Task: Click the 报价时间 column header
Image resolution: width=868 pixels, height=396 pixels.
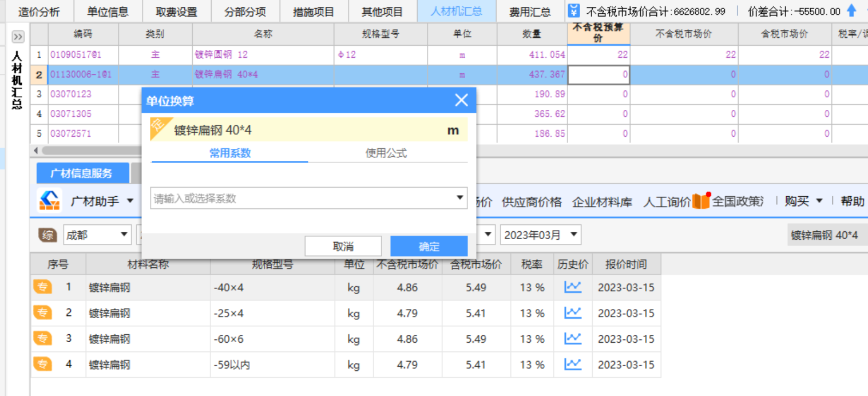Action: click(627, 264)
